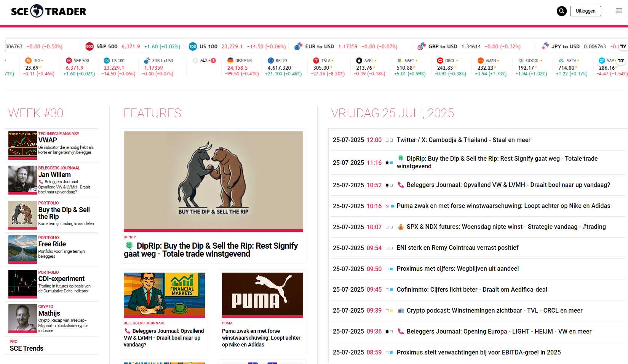628x364 pixels.
Task: Click the ING ticker logo
Action: point(29,61)
